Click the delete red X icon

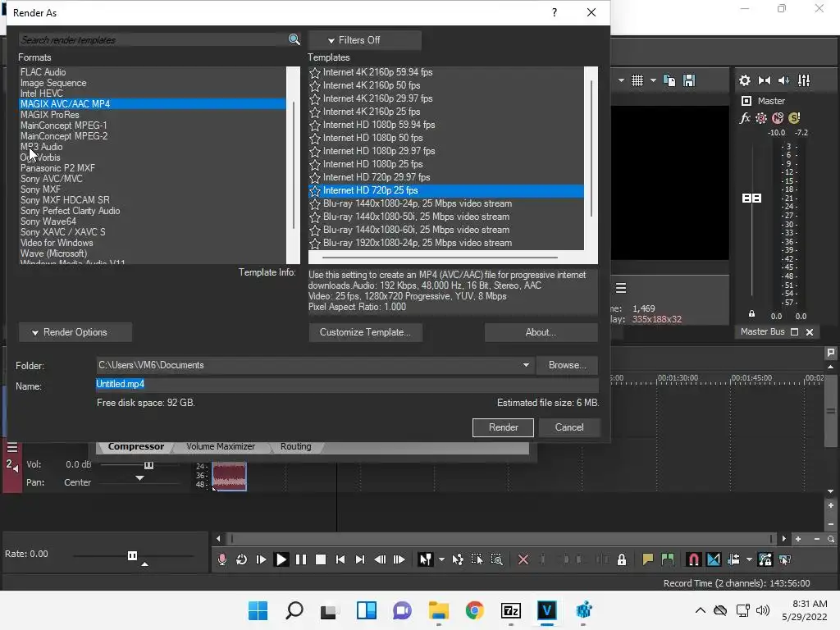[x=523, y=559]
